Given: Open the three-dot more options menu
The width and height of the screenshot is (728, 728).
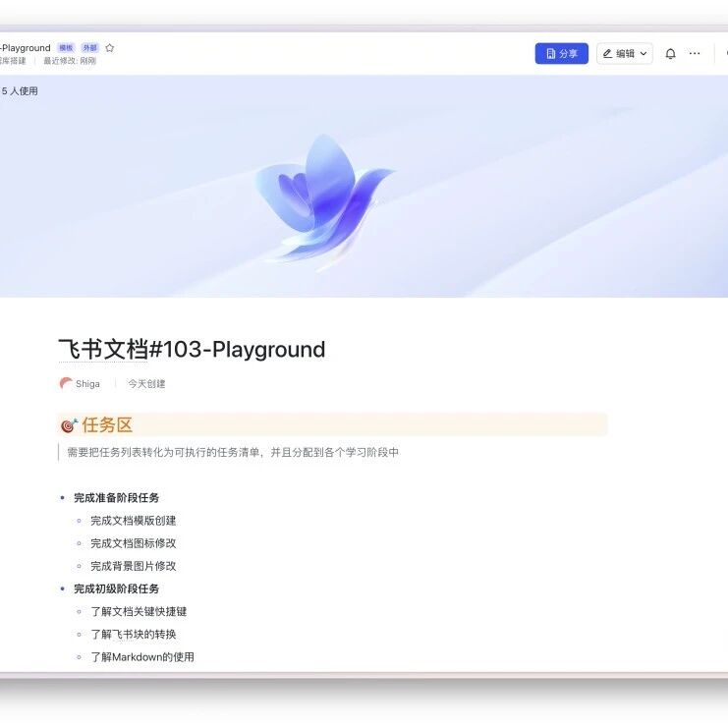Looking at the screenshot, I should tap(695, 53).
